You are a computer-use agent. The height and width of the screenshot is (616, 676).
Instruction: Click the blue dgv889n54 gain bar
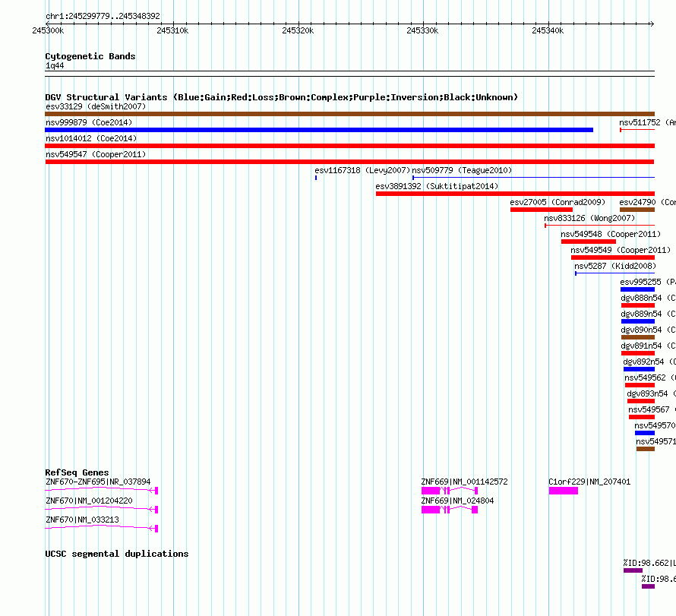(637, 321)
